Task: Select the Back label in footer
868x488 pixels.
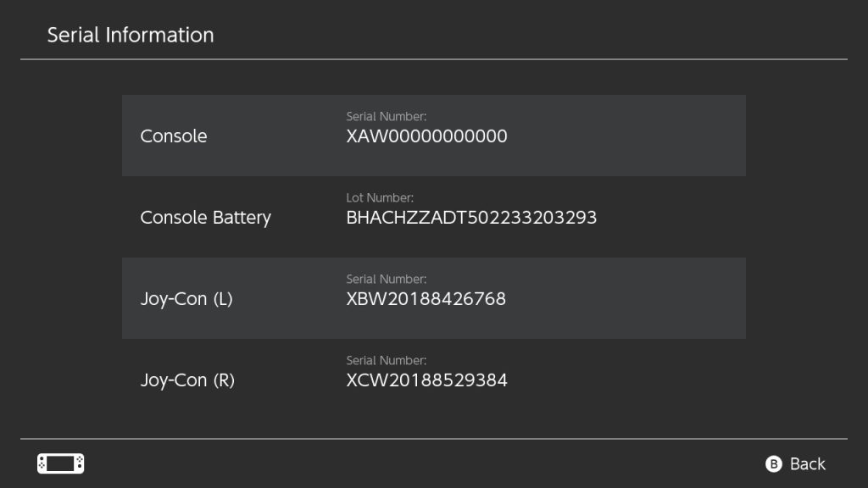Action: click(x=807, y=463)
